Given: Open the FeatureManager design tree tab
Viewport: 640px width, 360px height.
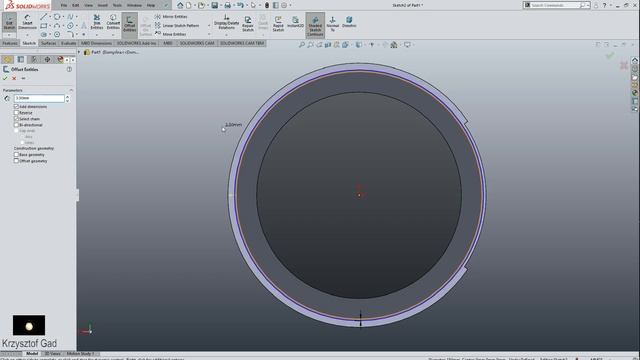Looking at the screenshot, I should (8, 60).
